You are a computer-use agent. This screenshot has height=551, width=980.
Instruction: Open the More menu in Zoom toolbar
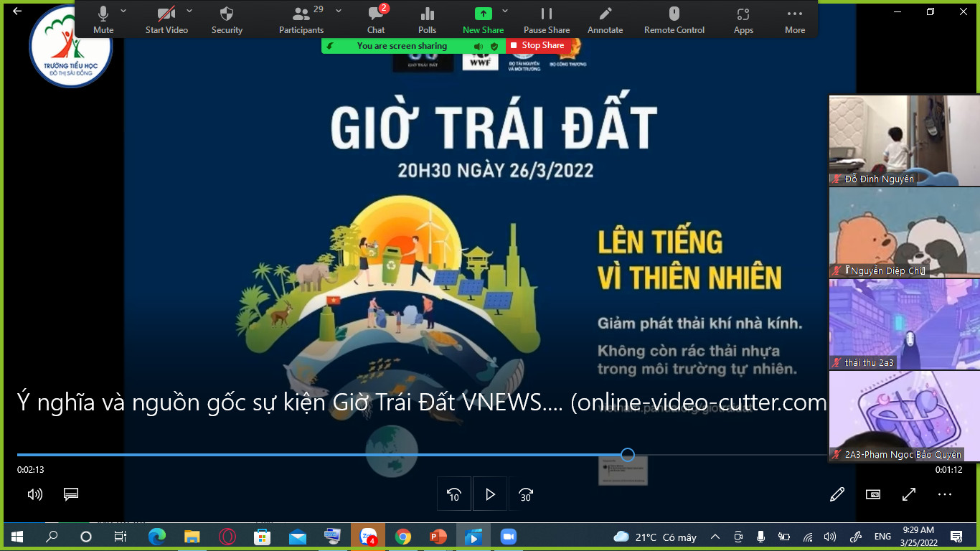(794, 14)
